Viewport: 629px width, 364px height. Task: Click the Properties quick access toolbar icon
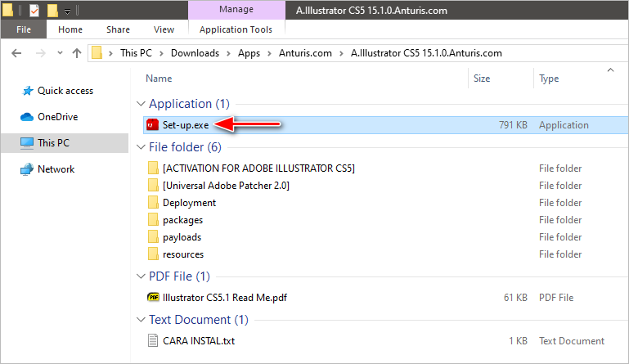pyautogui.click(x=34, y=11)
